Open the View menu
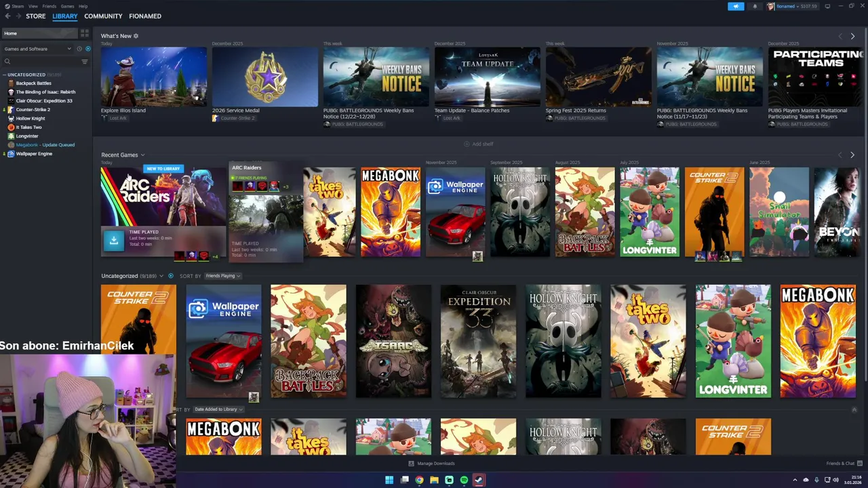Screen dimensions: 868x488 coord(33,6)
